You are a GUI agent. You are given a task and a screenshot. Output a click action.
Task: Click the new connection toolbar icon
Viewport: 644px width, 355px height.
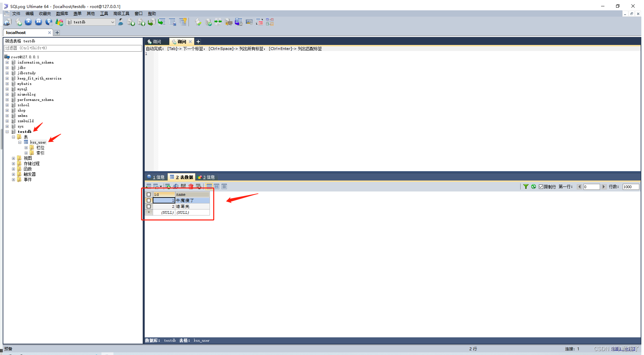pos(7,22)
